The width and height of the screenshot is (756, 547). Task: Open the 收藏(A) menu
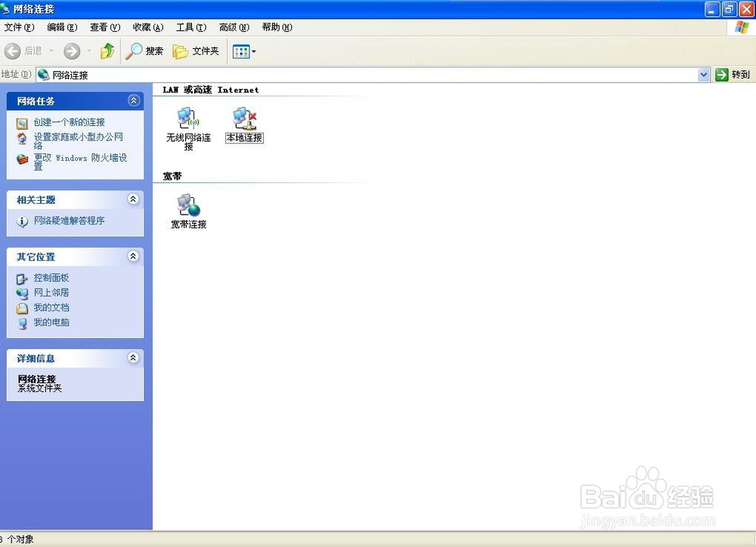point(148,27)
